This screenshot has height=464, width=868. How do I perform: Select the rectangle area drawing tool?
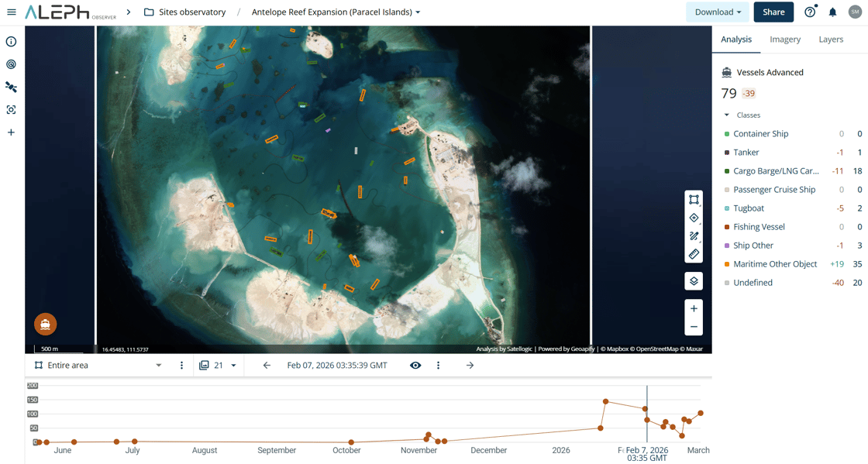(x=694, y=200)
